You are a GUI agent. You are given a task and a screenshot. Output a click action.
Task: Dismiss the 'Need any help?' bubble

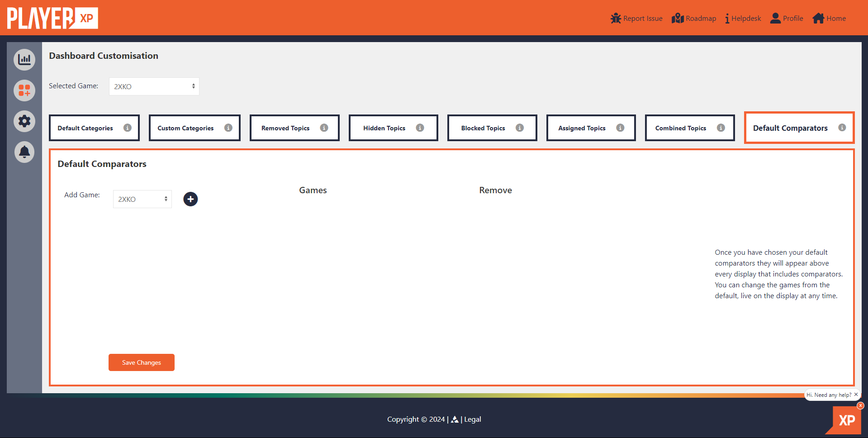(x=856, y=395)
